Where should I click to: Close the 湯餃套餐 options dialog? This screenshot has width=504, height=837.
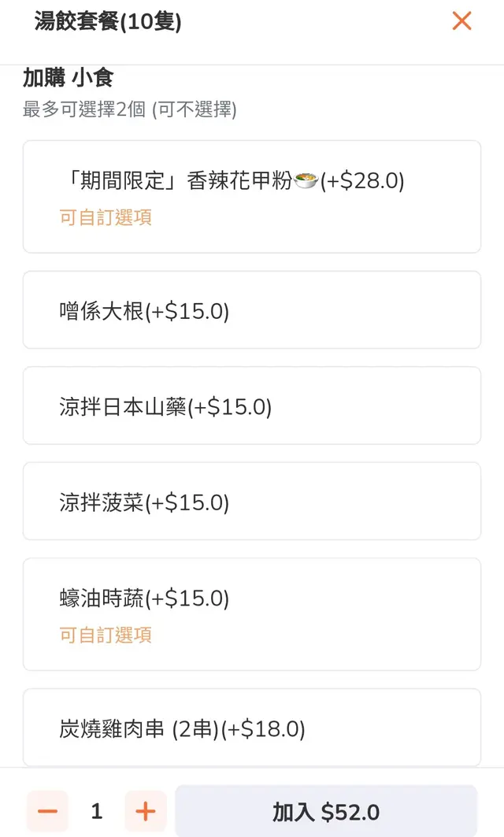[x=461, y=21]
